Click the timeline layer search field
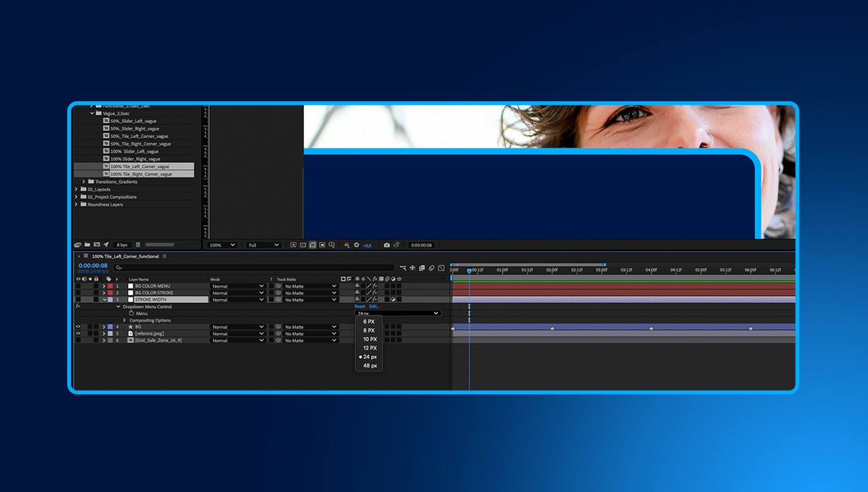 click(253, 268)
